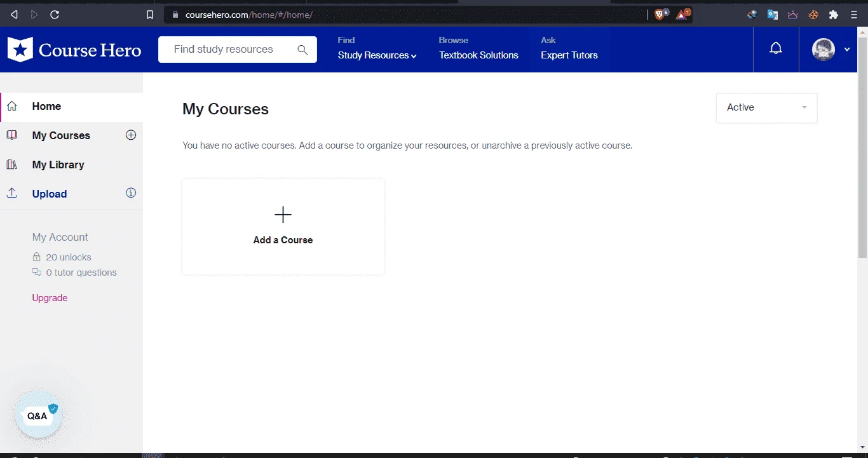Click the lock icon beside unlocks

point(37,257)
